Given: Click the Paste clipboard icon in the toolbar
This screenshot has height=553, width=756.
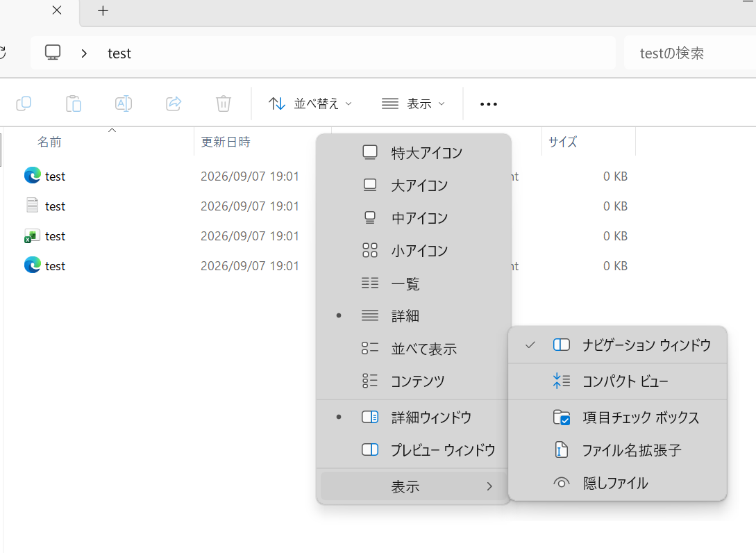Looking at the screenshot, I should click(x=74, y=104).
